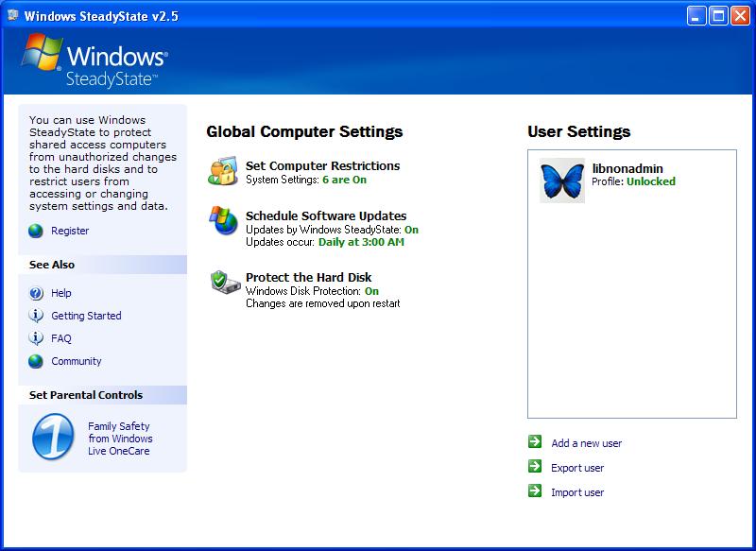Click Import user
This screenshot has width=756, height=551.
tap(577, 492)
